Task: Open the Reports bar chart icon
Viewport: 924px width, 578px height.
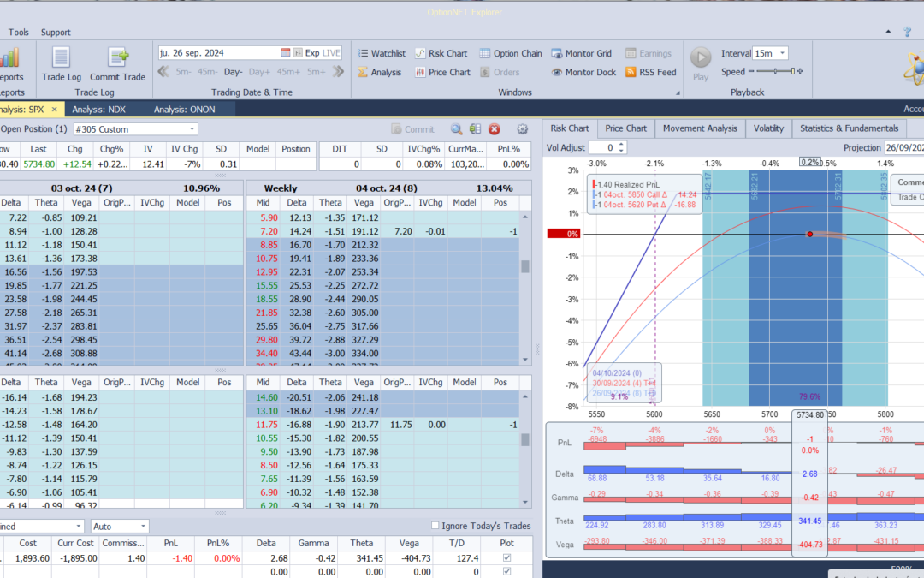Action: 9,58
